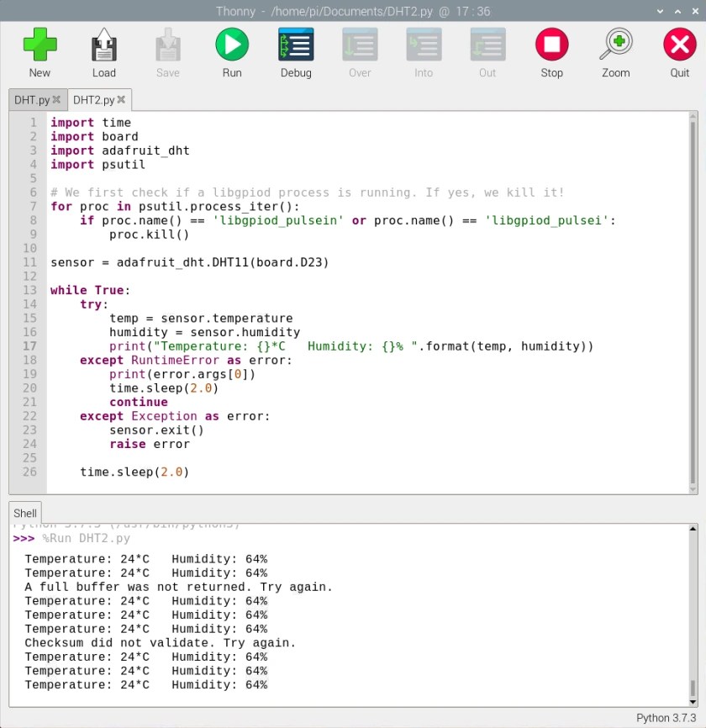Click the Save icon in the toolbar
The width and height of the screenshot is (706, 728).
(167, 45)
